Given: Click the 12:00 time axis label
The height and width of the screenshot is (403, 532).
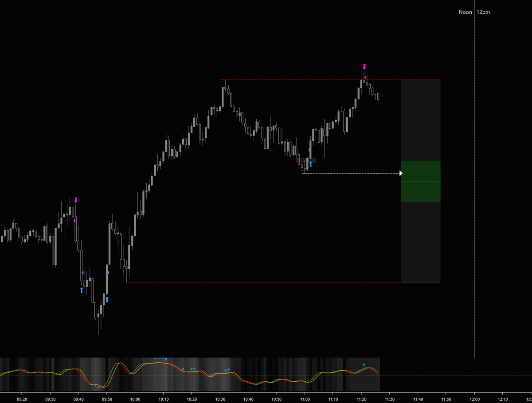Looking at the screenshot, I should tap(474, 399).
